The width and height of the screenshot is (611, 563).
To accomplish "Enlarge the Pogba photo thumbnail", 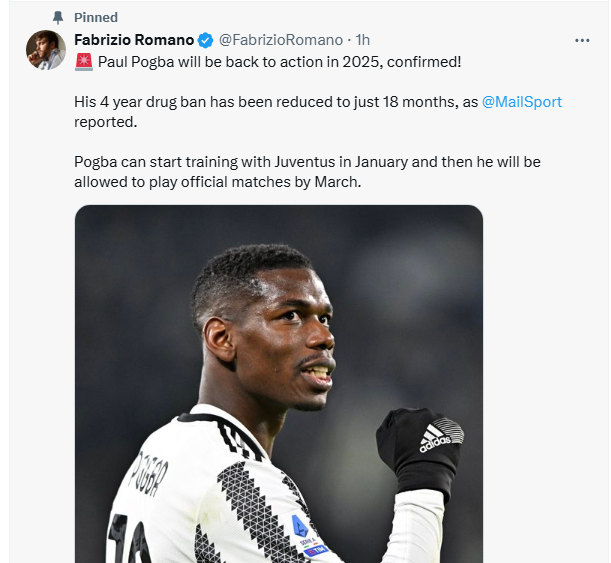I will coord(279,383).
